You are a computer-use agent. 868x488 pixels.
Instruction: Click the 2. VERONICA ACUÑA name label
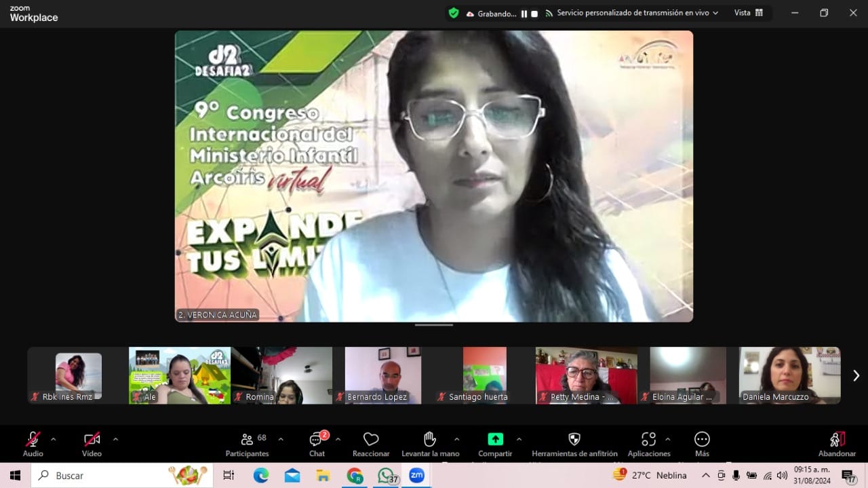click(218, 315)
